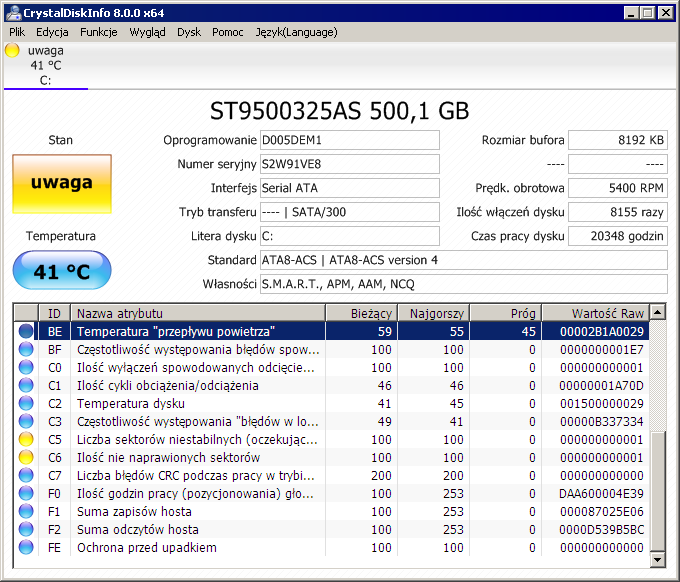Open the Wygląd menu
The height and width of the screenshot is (582, 680).
[x=147, y=32]
